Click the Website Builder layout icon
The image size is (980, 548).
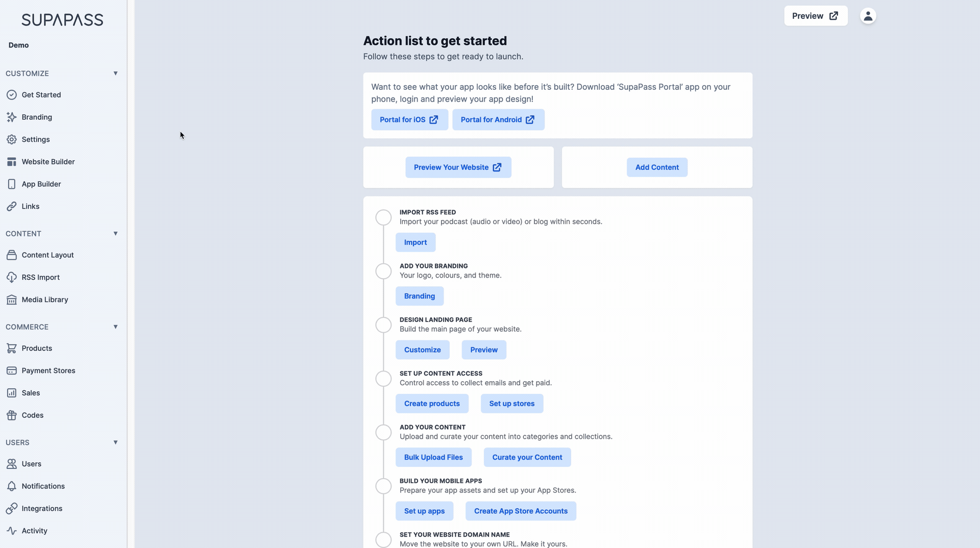[x=12, y=162]
